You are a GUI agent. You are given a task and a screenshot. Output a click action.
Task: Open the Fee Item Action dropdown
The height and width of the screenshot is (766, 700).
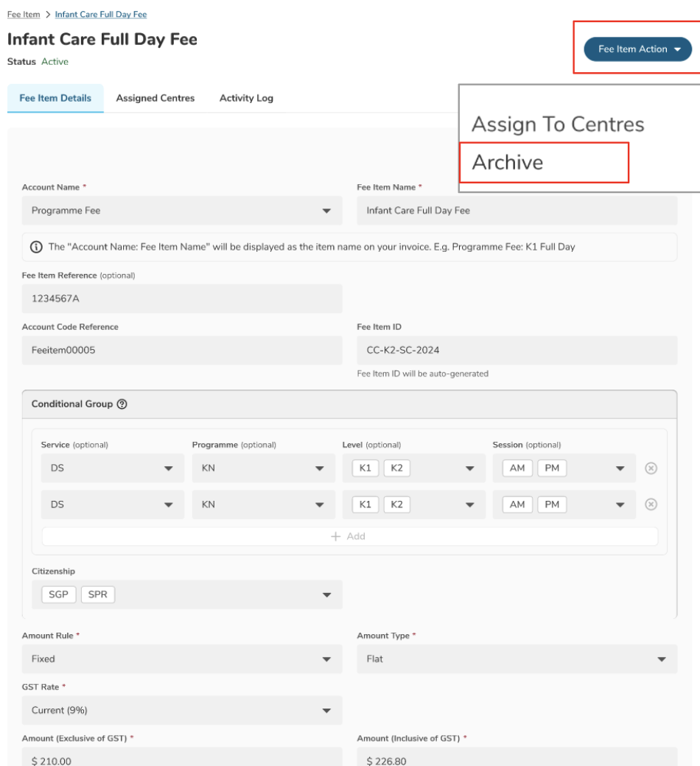pos(637,49)
